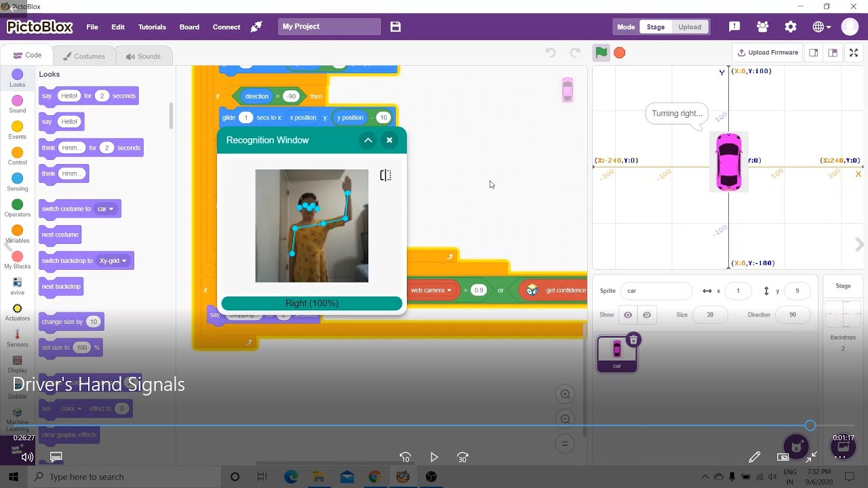868x488 pixels.
Task: Edit the My Project name field
Action: tap(330, 27)
